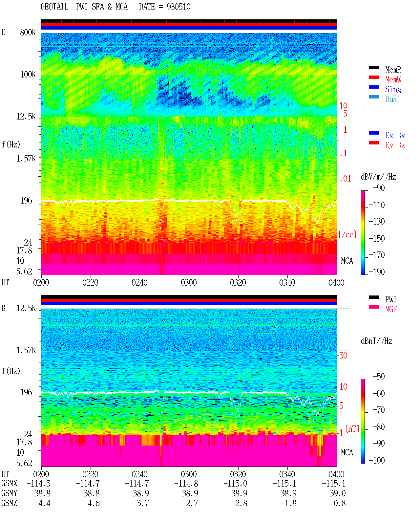
Task: Select the light-blue Dual legend swatch
Action: tap(374, 97)
